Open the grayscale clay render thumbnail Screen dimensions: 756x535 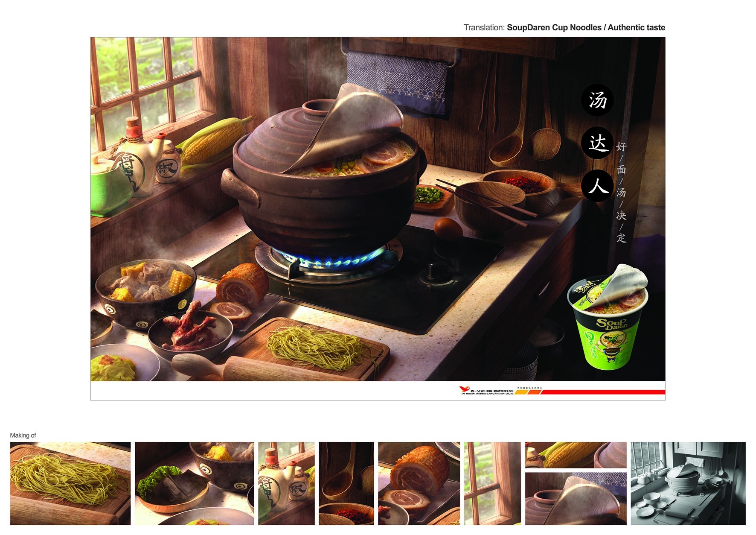[688, 483]
